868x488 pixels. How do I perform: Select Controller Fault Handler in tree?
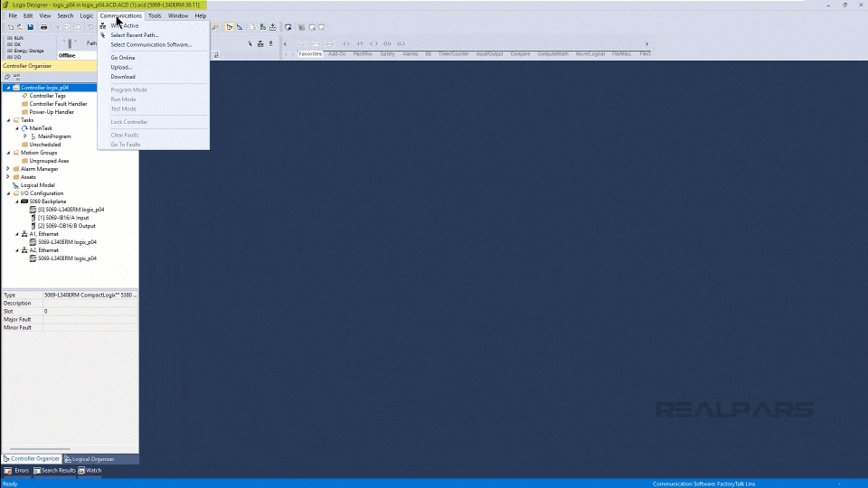pos(58,104)
